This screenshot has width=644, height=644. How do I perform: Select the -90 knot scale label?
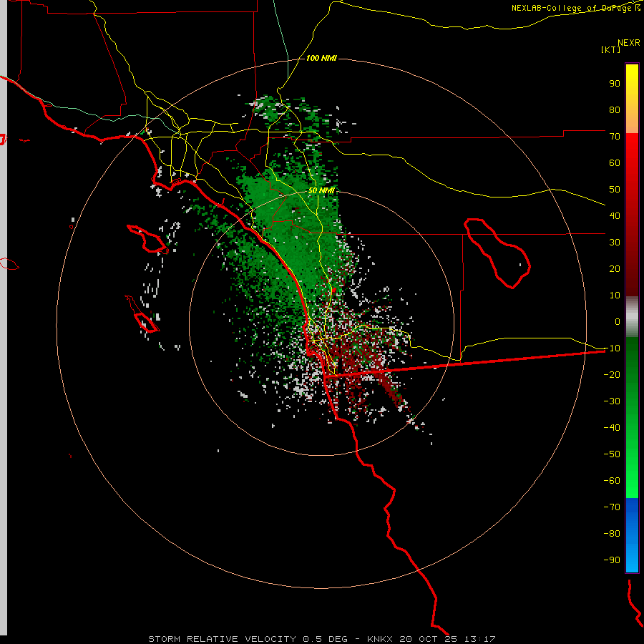pyautogui.click(x=612, y=560)
